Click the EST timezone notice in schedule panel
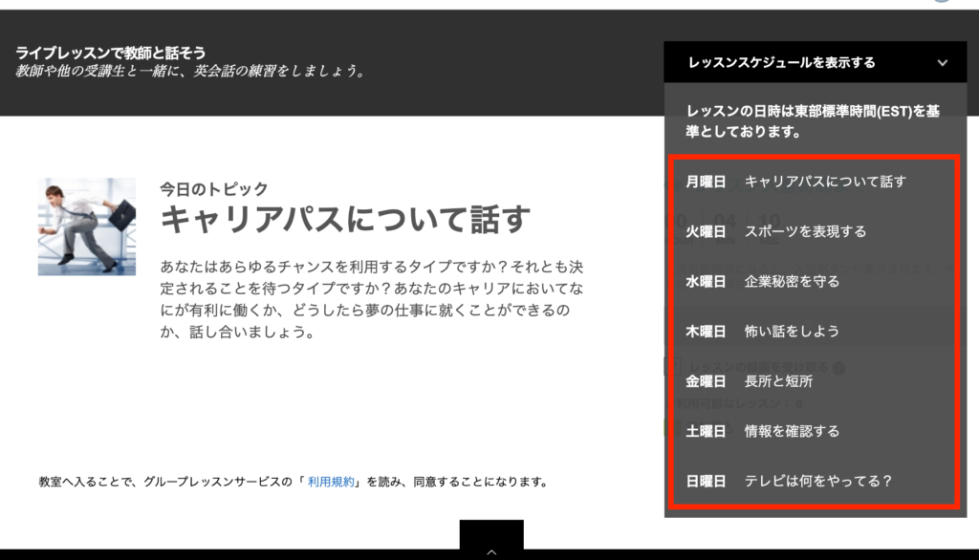 point(813,121)
